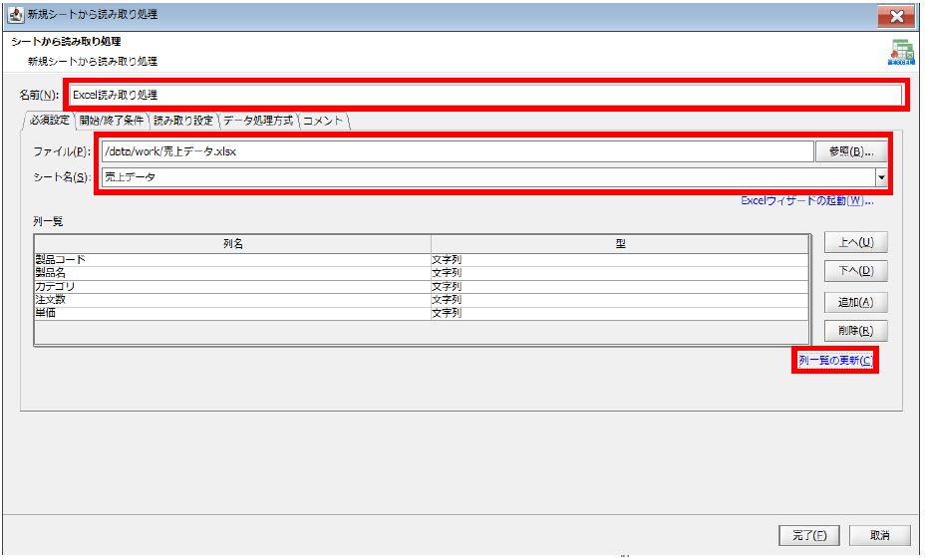Switch to the 開始/終了条件 tab
Viewport: 925px width, 560px height.
pyautogui.click(x=112, y=121)
